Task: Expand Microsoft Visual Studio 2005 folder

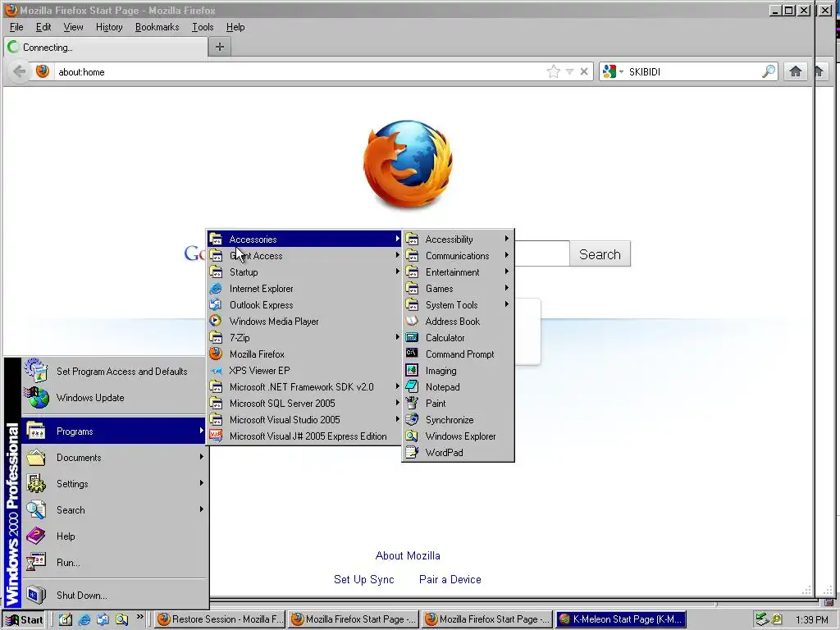Action: pos(304,420)
